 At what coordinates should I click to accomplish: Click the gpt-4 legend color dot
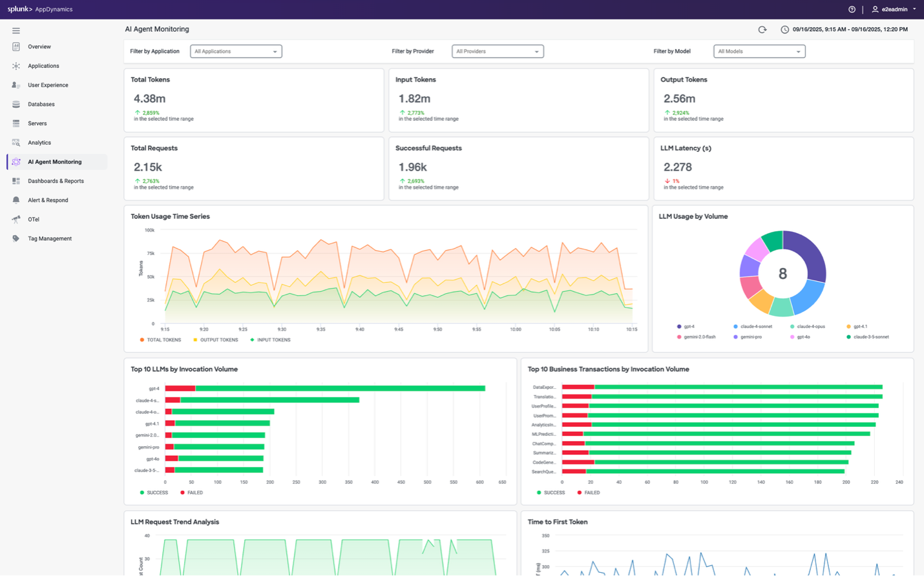coord(679,327)
